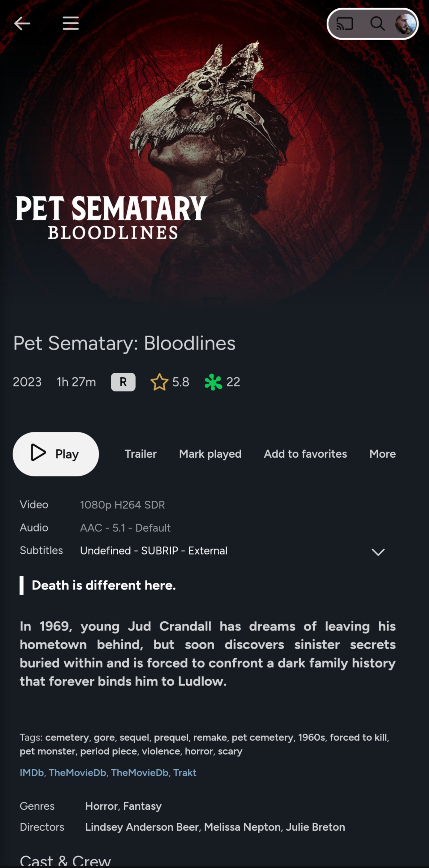Tap the R content rating badge
Viewport: 429px width, 868px height.
coord(123,381)
